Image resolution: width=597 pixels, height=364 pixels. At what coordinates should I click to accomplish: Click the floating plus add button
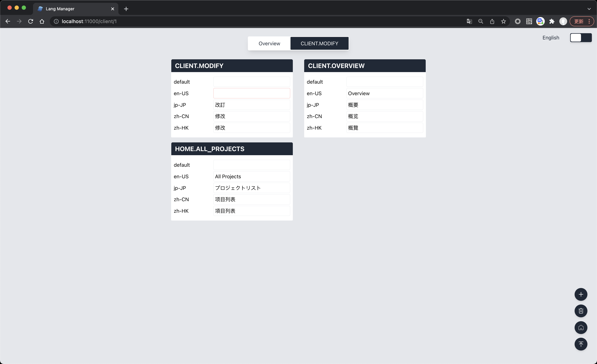point(581,294)
